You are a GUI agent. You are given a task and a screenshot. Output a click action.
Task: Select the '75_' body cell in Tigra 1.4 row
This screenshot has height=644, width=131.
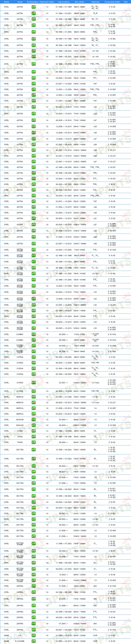(95, 431)
